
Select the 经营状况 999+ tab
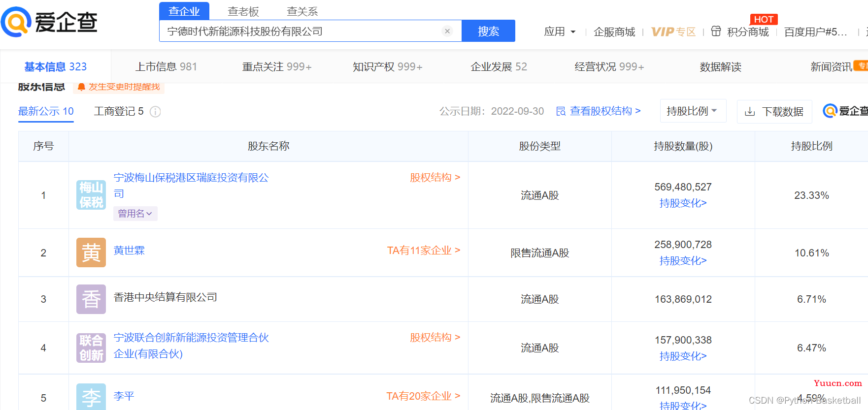coord(609,66)
